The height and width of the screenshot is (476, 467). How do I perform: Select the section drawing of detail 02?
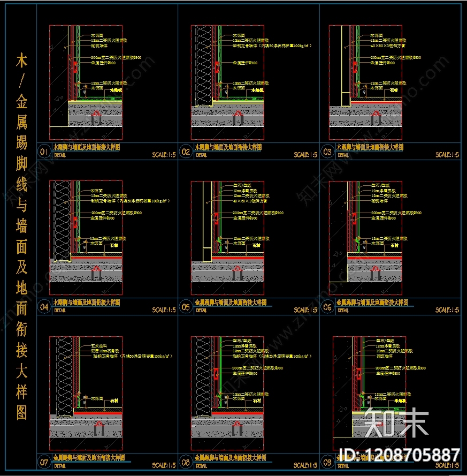(x=227, y=82)
